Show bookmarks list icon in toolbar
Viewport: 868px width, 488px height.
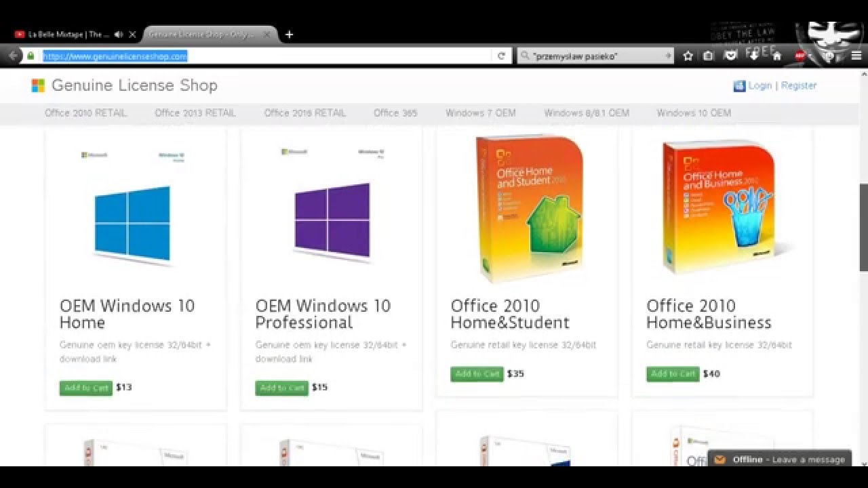coord(708,56)
